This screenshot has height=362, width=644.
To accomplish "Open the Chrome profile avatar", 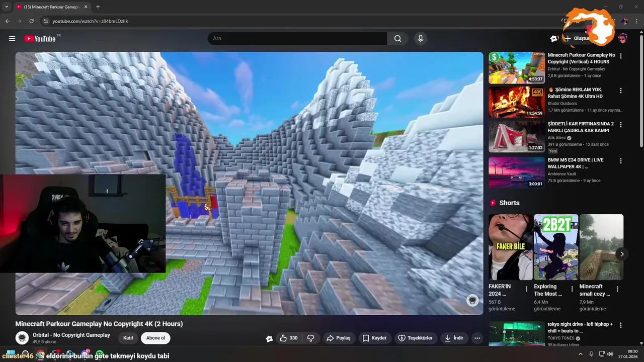I will point(624,21).
